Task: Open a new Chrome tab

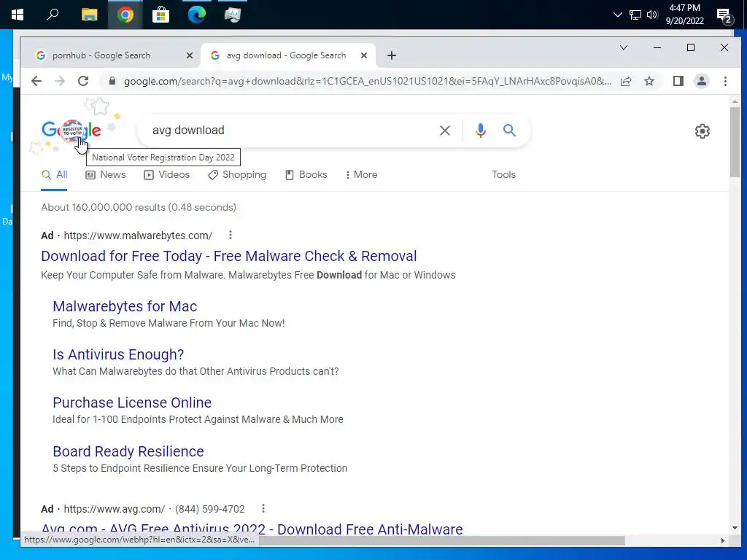Action: click(x=392, y=55)
